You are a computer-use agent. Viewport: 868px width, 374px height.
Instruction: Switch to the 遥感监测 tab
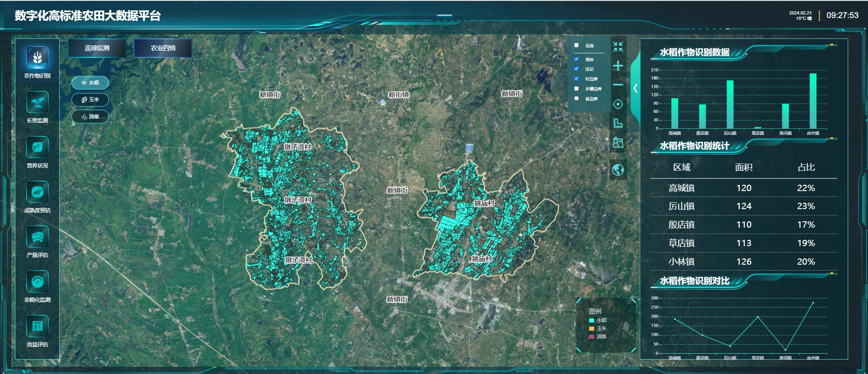(x=97, y=48)
